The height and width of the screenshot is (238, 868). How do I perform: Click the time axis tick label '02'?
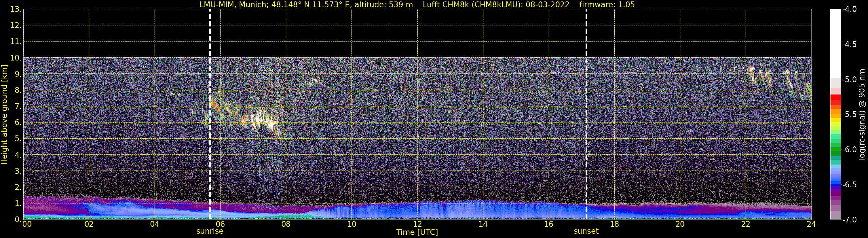[89, 224]
